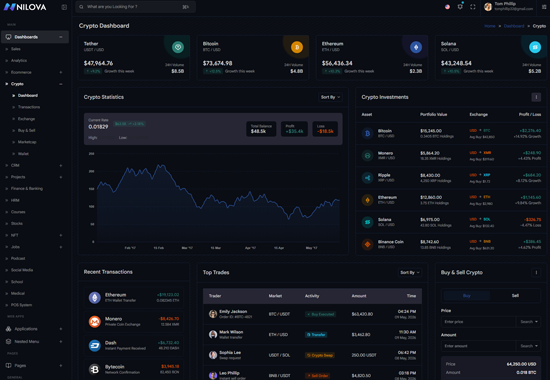Open the Crypto Statistics Sort By dropdown
The height and width of the screenshot is (380, 550).
(330, 97)
